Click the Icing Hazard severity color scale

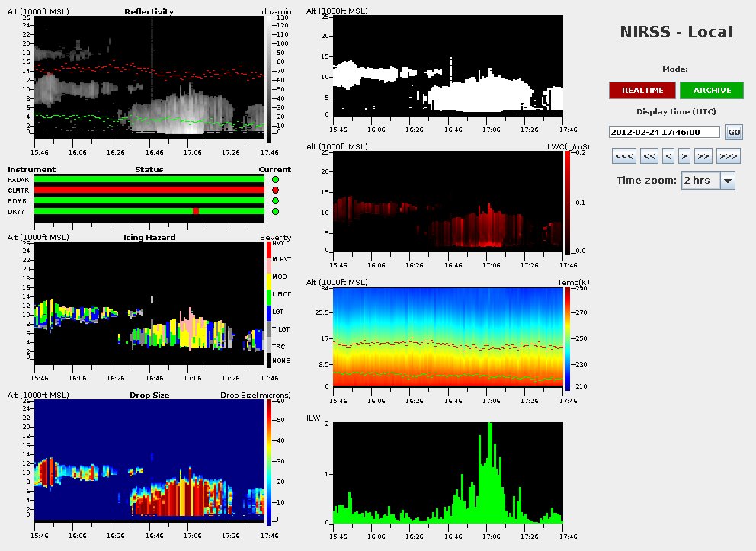pos(267,305)
